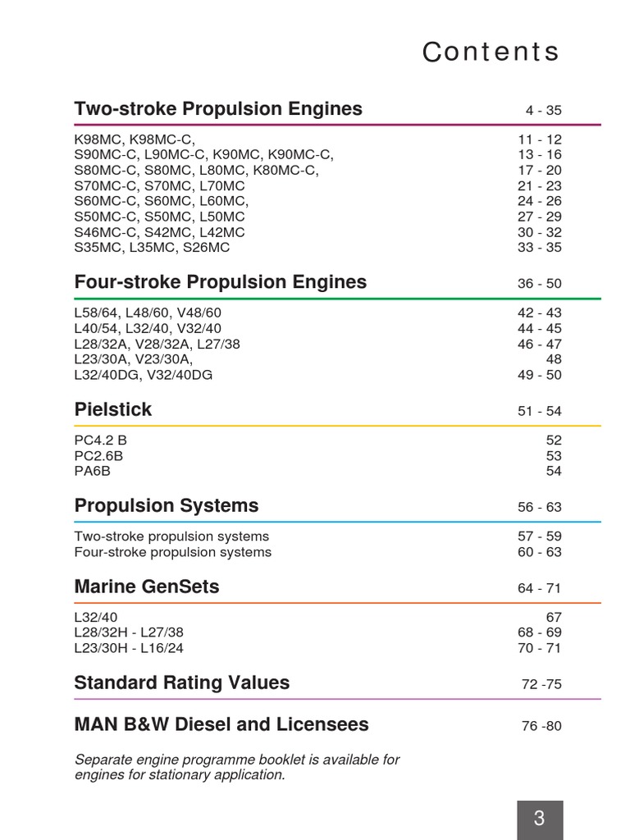
Task: Open Two-stroke propulsion systems entry
Action: 171,536
